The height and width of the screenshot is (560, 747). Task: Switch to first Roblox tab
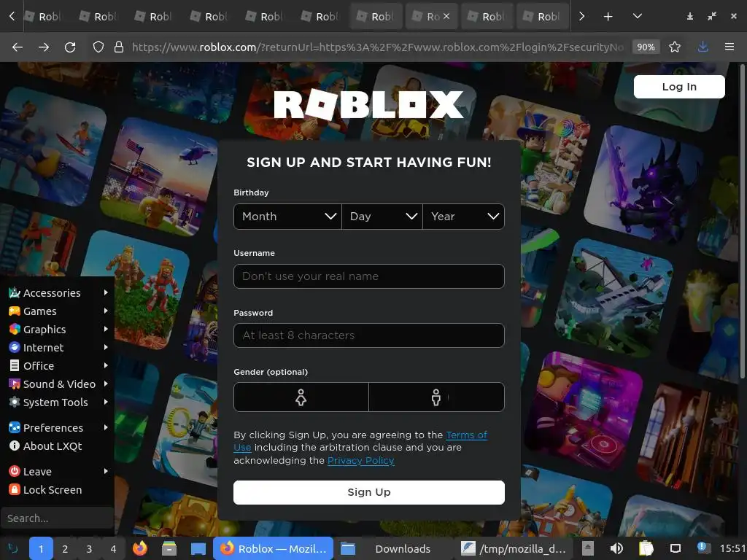43,17
